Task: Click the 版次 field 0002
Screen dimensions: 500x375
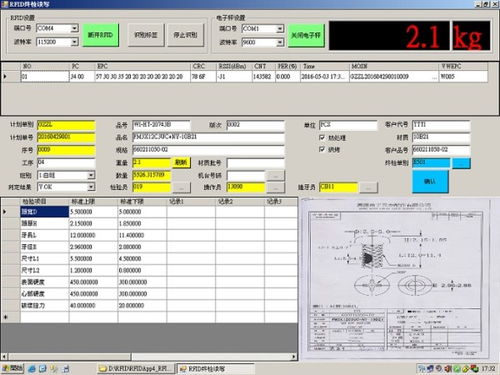Action: click(255, 125)
